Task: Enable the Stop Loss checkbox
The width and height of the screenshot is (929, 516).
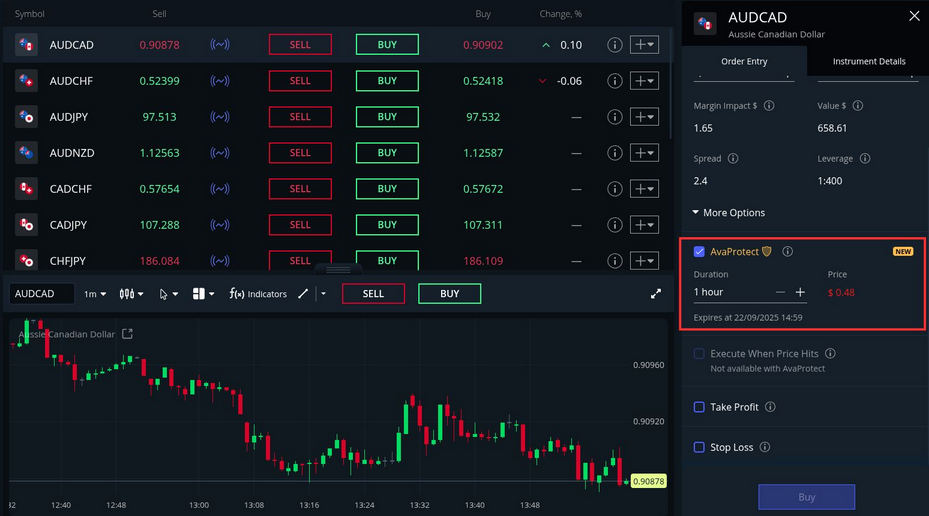Action: [x=699, y=447]
